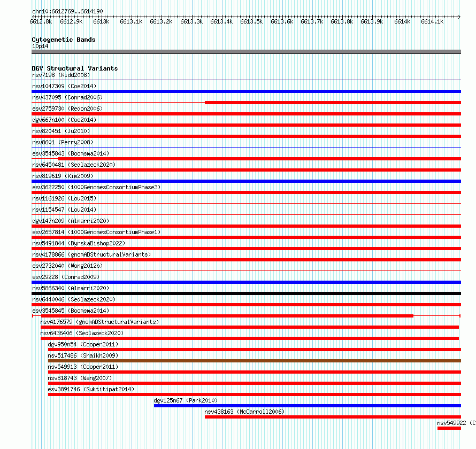This screenshot has width=476, height=449.
Task: Click the 6613.5k ruler tick label
Action: (251, 21)
